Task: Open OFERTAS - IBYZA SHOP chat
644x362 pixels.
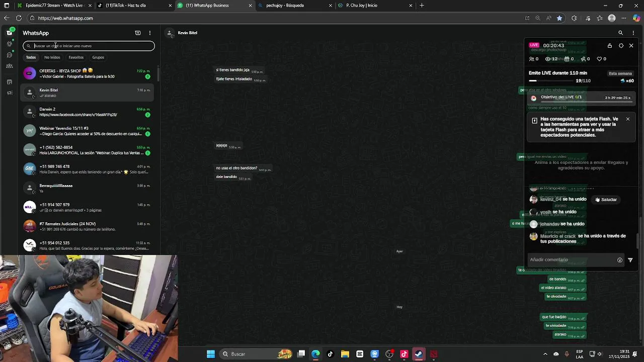Action: pos(87,73)
